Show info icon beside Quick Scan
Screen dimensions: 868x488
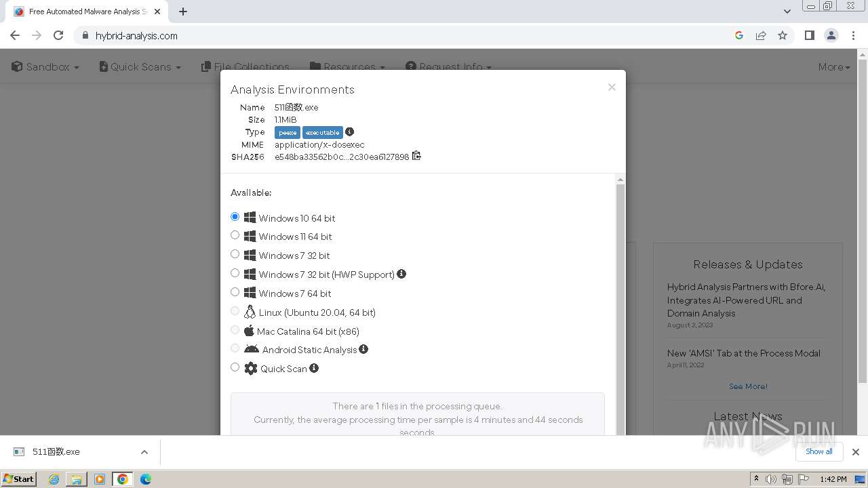[314, 368]
